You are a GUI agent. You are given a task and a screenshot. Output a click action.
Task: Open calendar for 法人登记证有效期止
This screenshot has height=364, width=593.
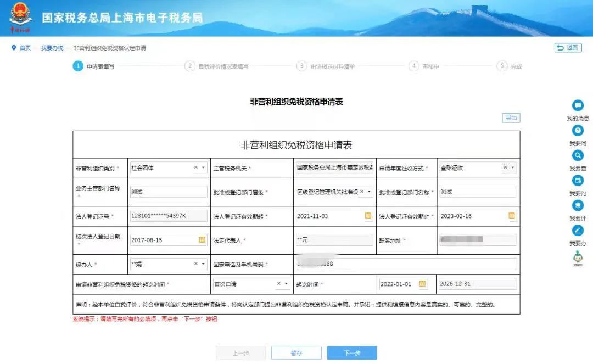(x=511, y=215)
